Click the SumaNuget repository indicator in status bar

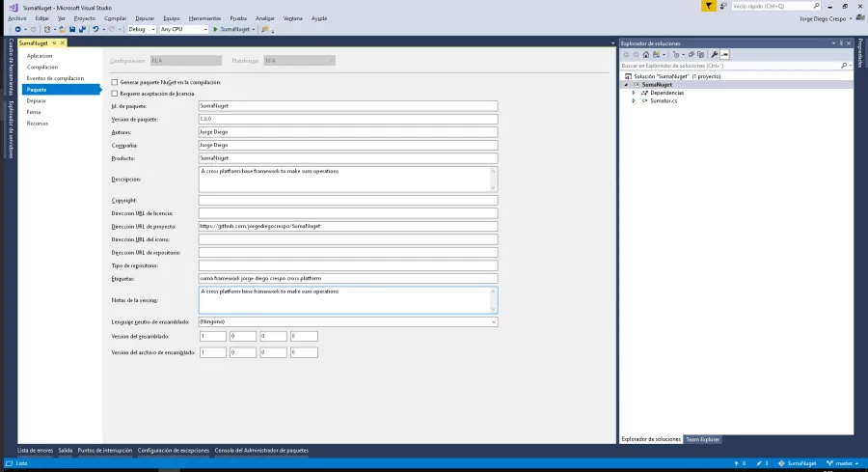798,463
